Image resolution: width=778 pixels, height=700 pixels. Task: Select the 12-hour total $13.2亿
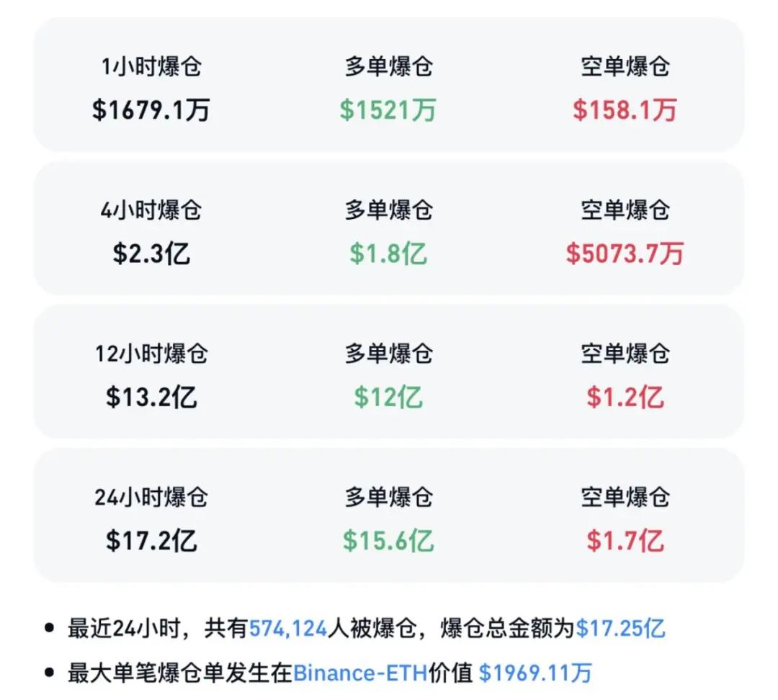pyautogui.click(x=151, y=397)
